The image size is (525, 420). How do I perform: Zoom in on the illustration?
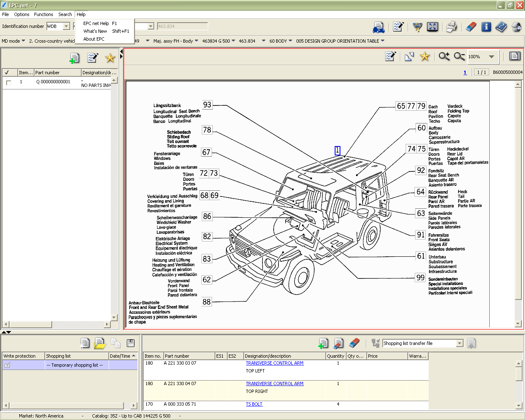pyautogui.click(x=444, y=56)
